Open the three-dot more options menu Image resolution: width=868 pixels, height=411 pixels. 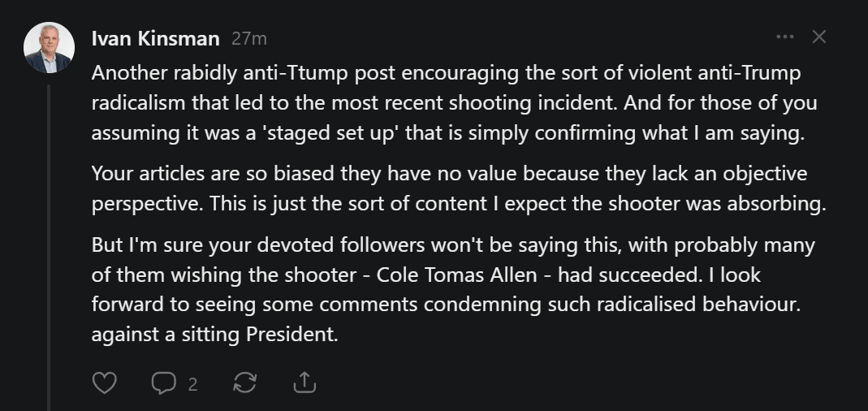[785, 37]
